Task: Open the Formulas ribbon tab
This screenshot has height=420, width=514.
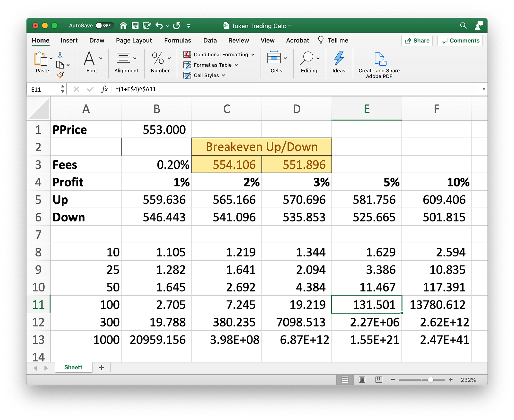Action: pyautogui.click(x=178, y=40)
